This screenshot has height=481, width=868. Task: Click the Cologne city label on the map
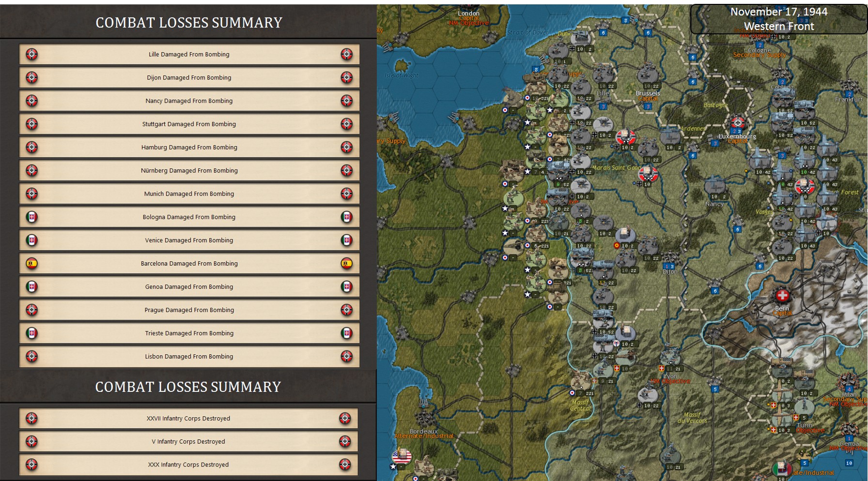[x=759, y=50]
